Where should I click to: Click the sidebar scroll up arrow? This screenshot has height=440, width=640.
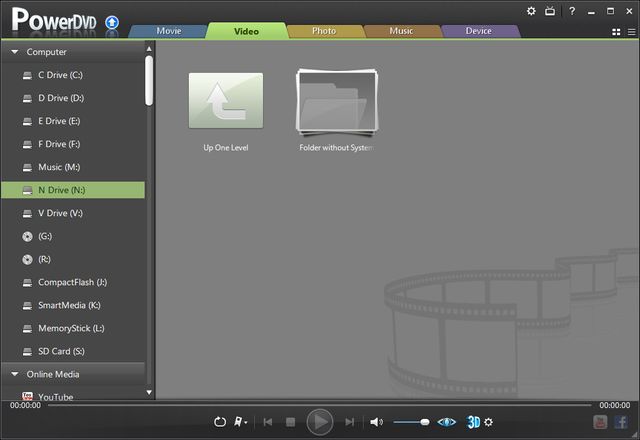pos(149,49)
